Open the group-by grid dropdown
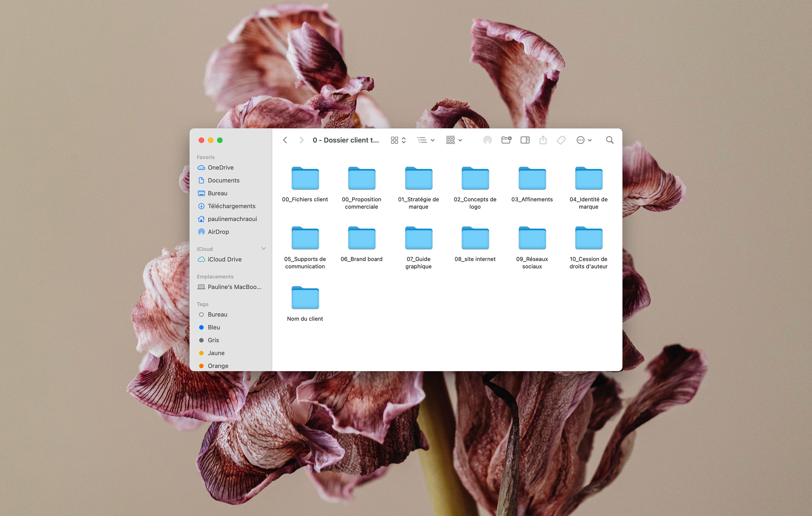This screenshot has height=516, width=812. coord(454,140)
